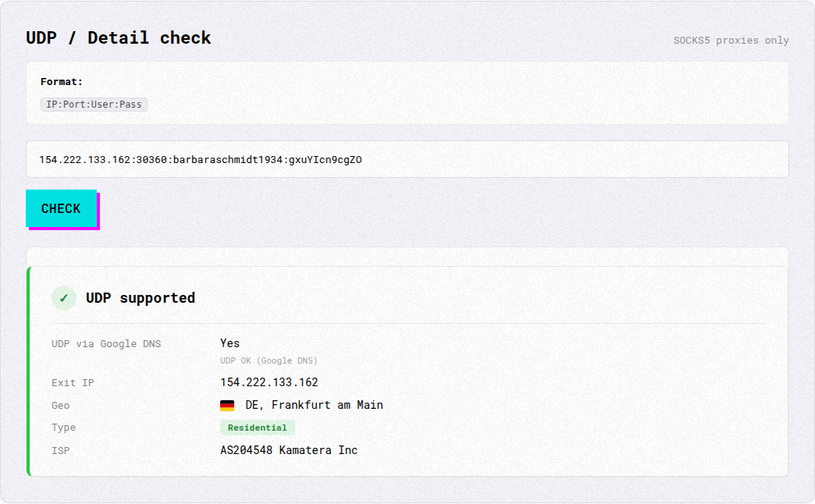815x504 pixels.
Task: Click the German flag icon
Action: pyautogui.click(x=227, y=405)
